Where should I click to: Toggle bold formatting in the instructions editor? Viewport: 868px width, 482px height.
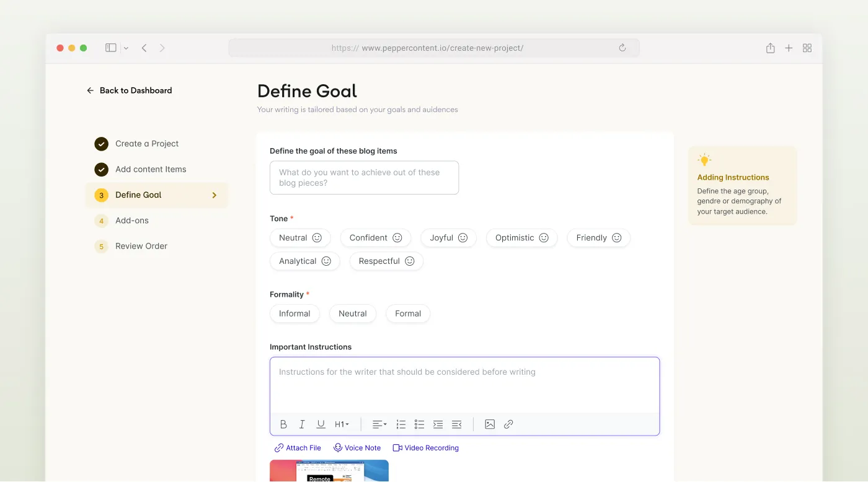coord(283,424)
